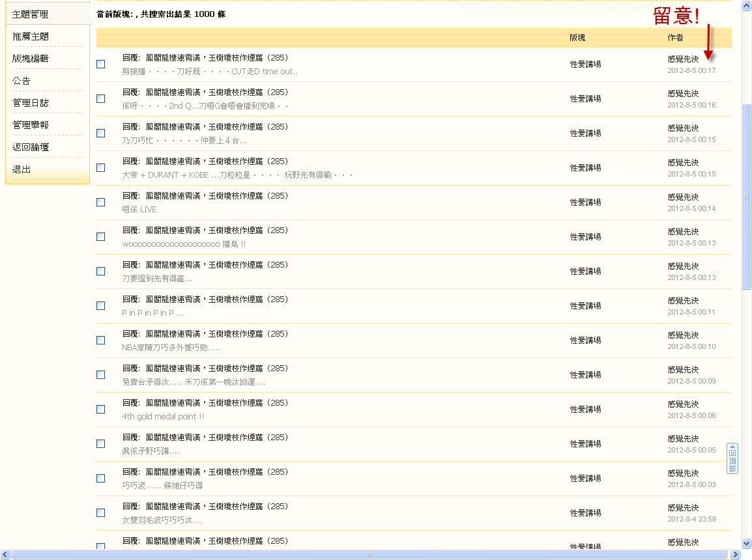
Task: Click the down arrow on the vertical scrollbar
Action: point(745,542)
